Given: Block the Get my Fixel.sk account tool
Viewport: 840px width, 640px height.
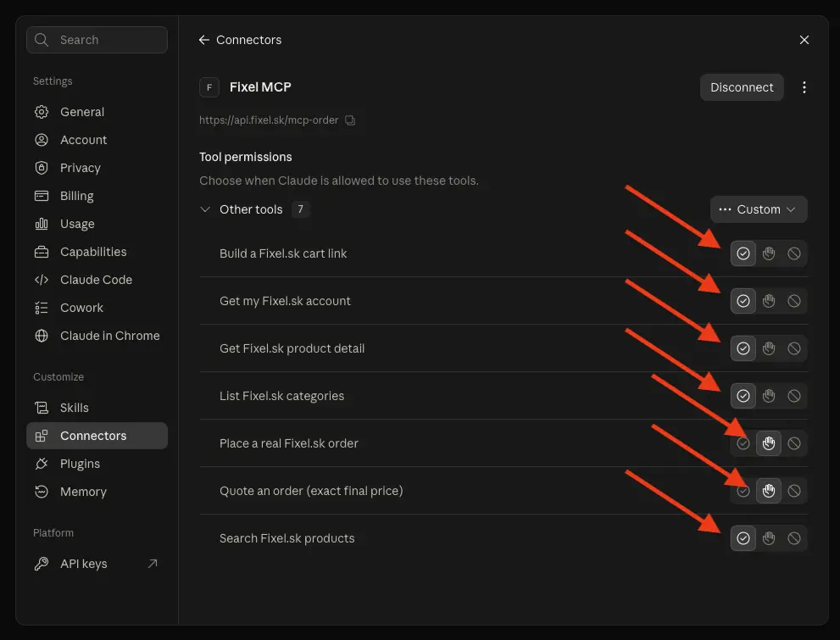Looking at the screenshot, I should (794, 301).
